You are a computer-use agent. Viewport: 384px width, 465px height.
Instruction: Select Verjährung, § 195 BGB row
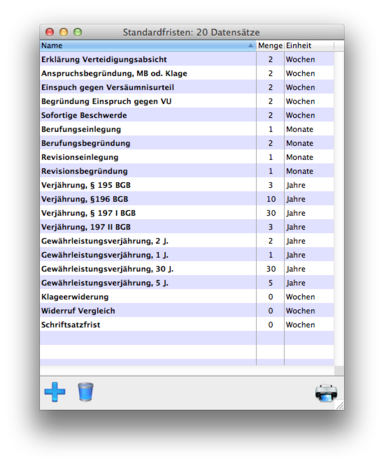(x=187, y=185)
